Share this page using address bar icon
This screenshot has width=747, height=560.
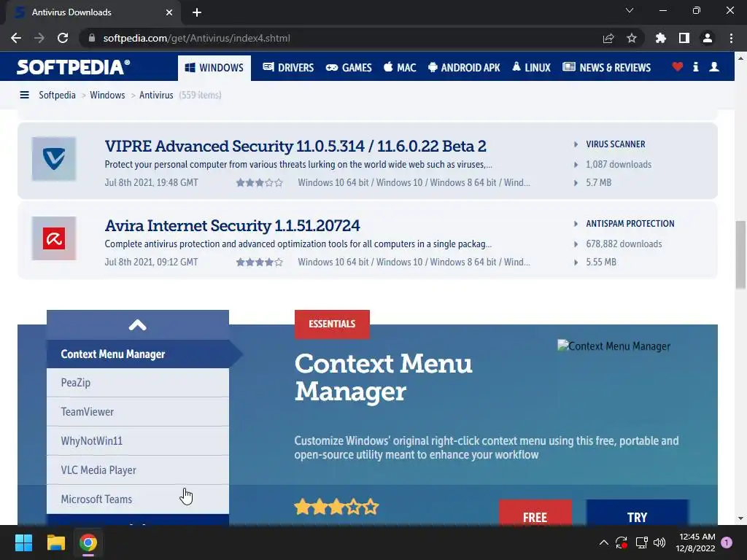coord(608,38)
